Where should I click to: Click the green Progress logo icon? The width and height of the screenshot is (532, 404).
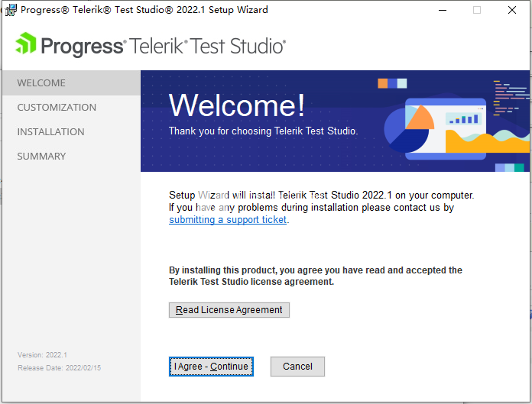tap(25, 44)
